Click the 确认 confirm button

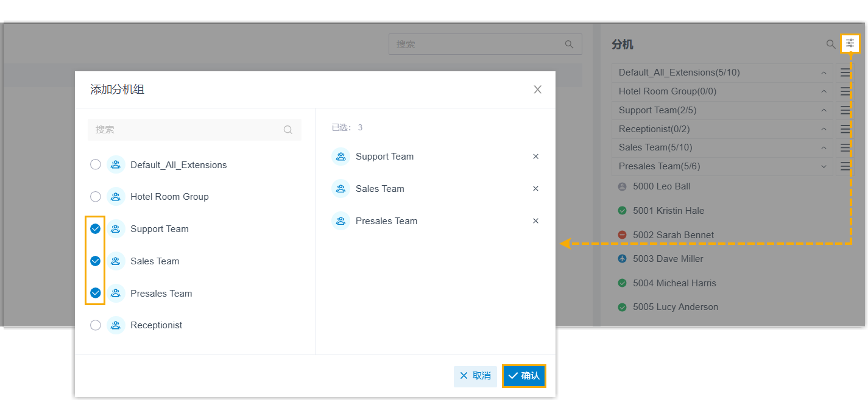(524, 376)
